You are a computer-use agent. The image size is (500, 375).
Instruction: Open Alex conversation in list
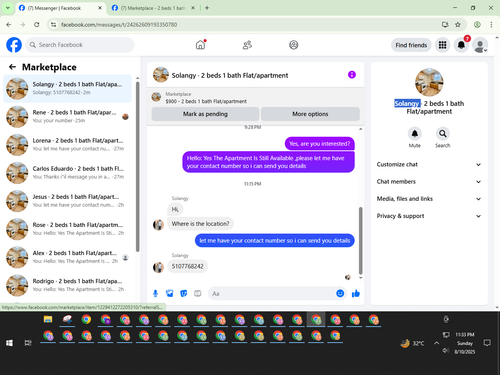(68, 257)
